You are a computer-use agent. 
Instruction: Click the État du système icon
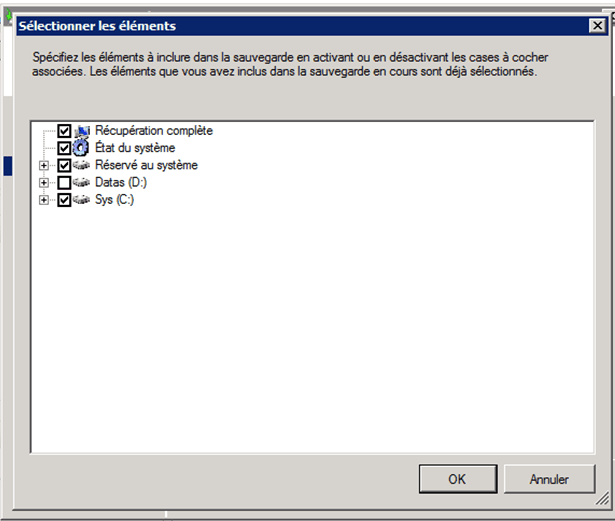coord(83,148)
